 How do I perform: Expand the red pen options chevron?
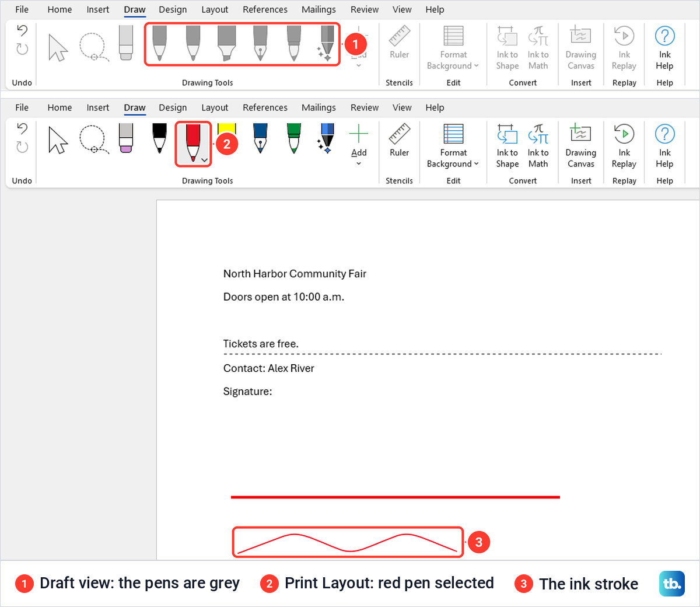point(204,160)
